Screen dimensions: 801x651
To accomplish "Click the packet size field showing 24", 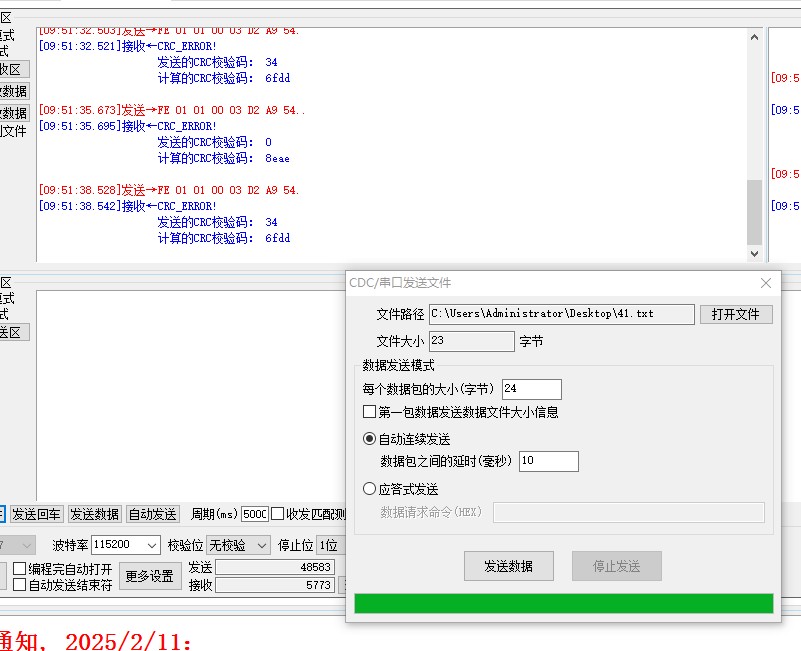I will pos(532,389).
